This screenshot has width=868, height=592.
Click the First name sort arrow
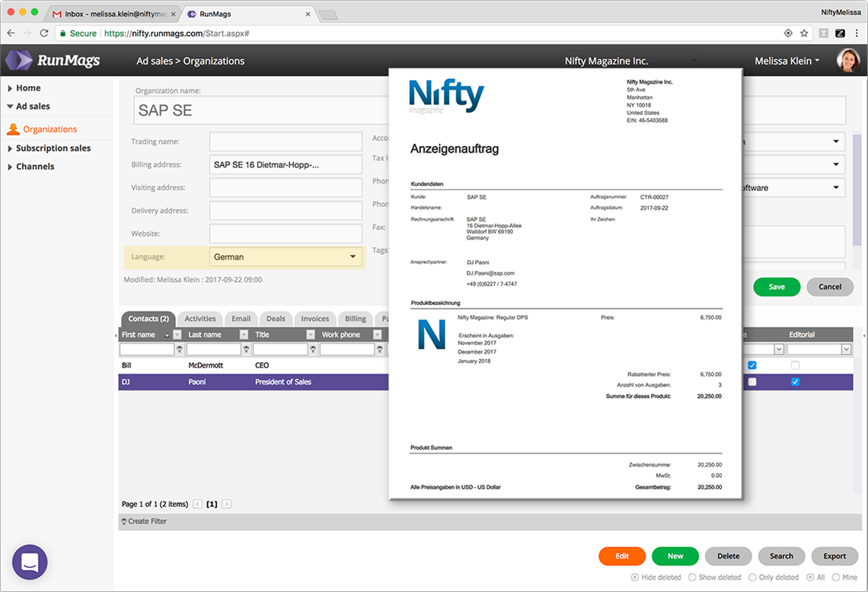point(167,336)
